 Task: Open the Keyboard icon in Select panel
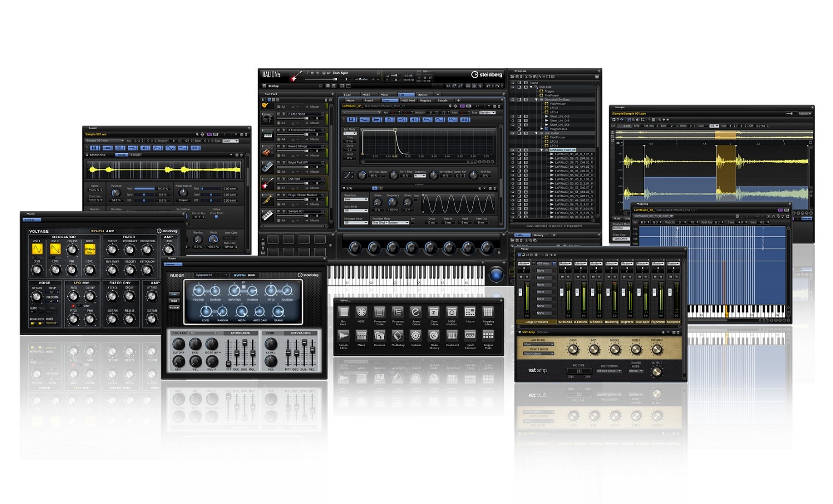(x=451, y=335)
